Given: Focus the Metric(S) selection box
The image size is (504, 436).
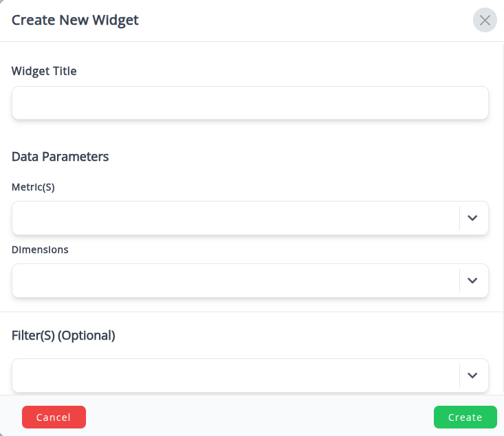Looking at the screenshot, I should pos(234,218).
